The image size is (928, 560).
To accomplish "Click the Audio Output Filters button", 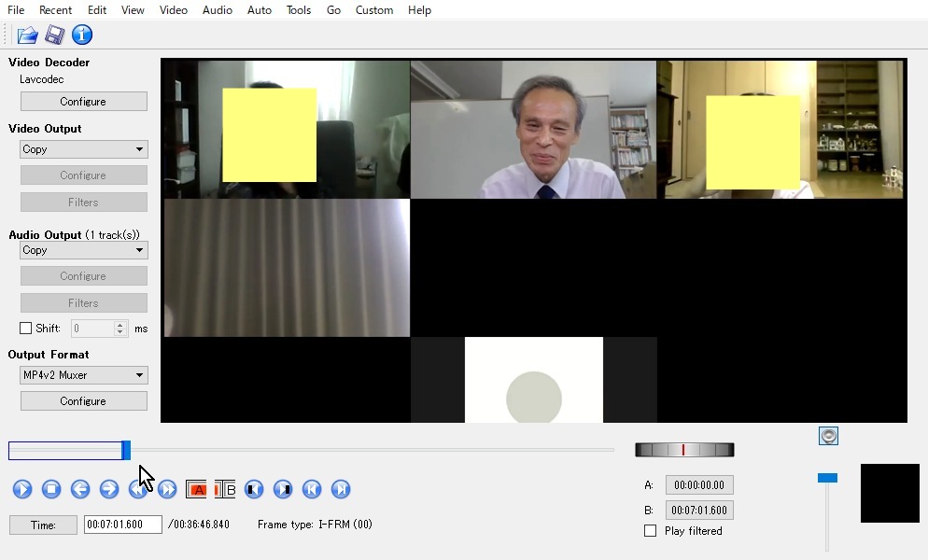I will point(83,302).
